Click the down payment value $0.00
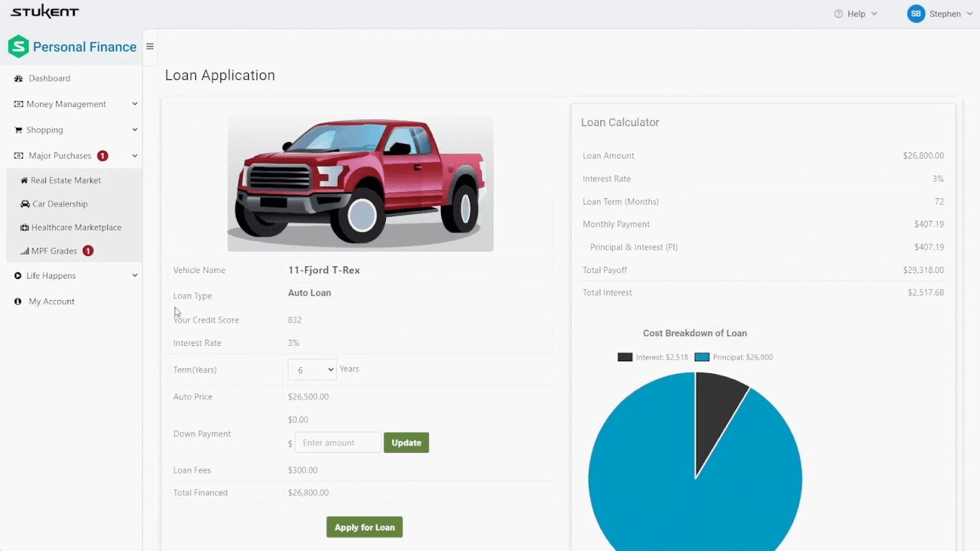 click(x=298, y=420)
